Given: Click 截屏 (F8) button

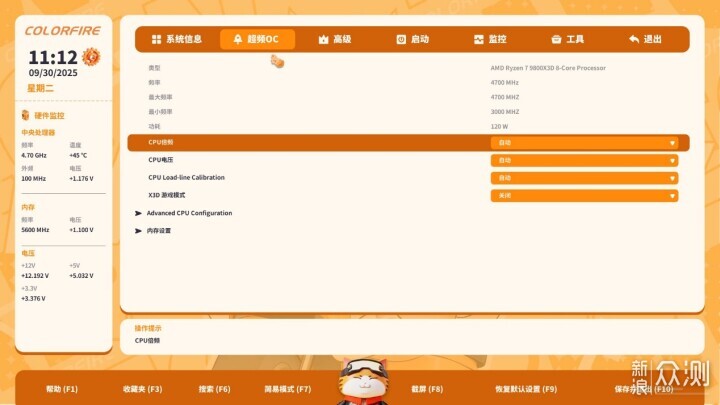Looking at the screenshot, I should 427,389.
